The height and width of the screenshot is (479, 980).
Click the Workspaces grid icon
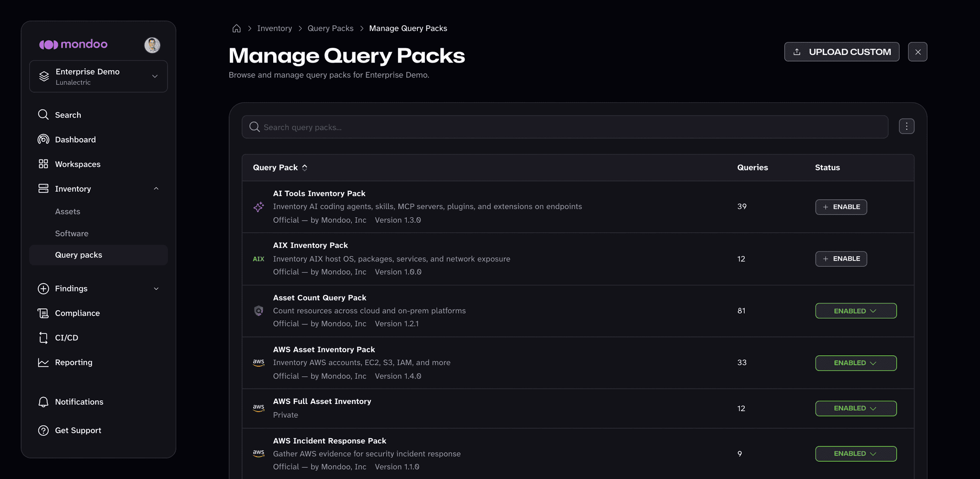(43, 164)
